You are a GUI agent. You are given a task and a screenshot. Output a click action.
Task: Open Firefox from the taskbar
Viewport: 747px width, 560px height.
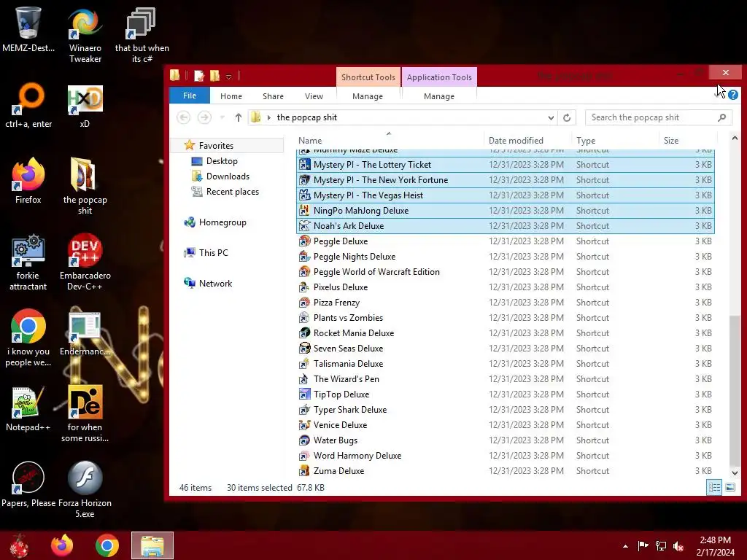click(62, 545)
